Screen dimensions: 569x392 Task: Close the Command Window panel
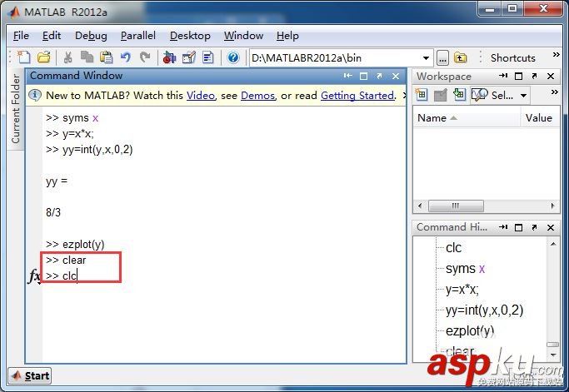(396, 76)
